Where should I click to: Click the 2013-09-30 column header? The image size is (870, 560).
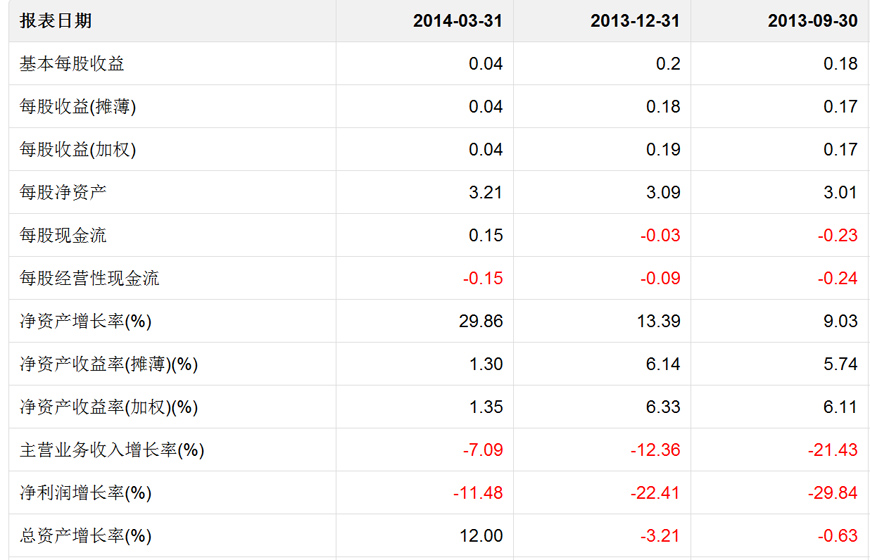coord(812,21)
